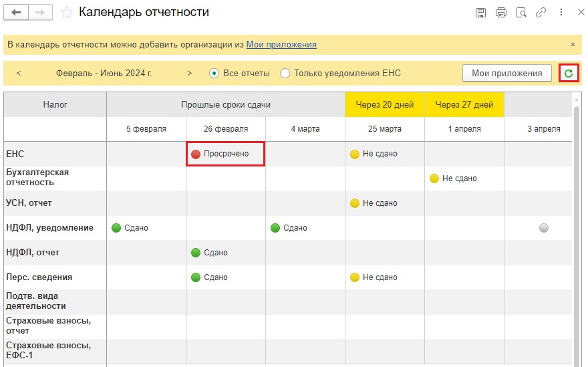Close the Календарь отчетности window

point(581,12)
